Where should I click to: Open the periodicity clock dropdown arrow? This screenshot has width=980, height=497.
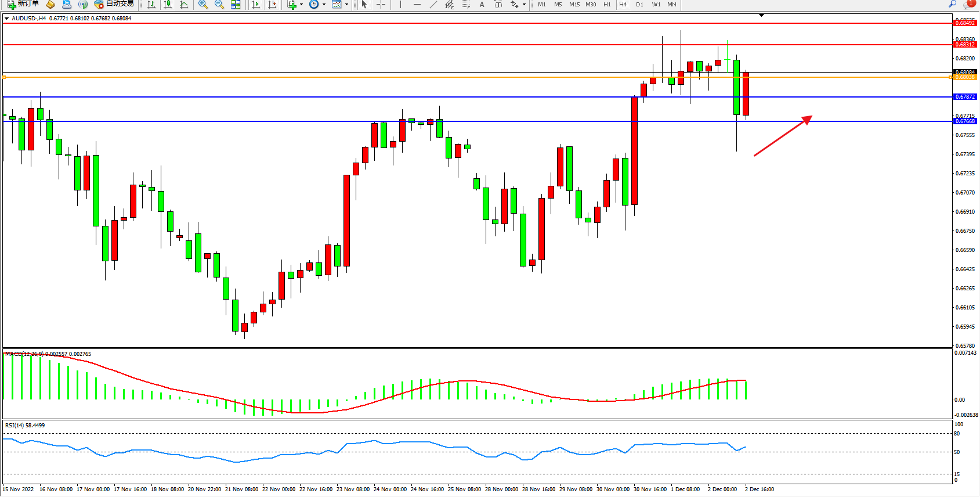point(324,4)
